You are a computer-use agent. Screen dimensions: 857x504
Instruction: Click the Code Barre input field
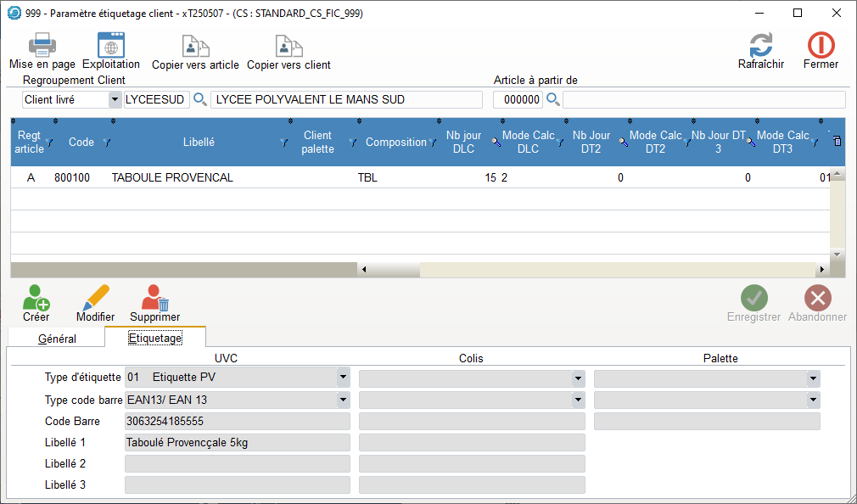(x=237, y=421)
